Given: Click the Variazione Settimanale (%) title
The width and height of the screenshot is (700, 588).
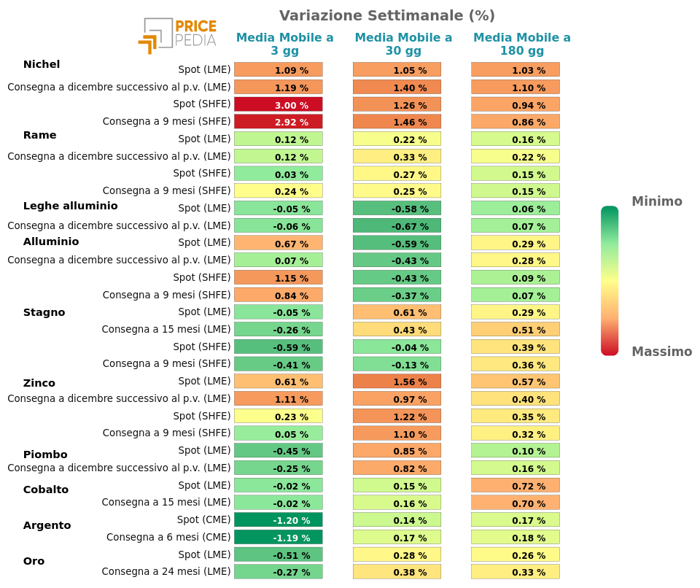Looking at the screenshot, I should coord(387,15).
